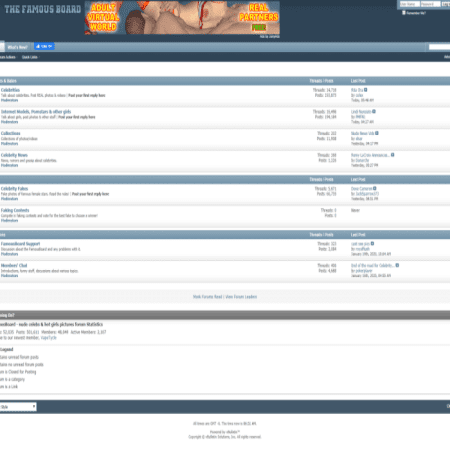Click the Facebook Like thumbs-up button

44,47
